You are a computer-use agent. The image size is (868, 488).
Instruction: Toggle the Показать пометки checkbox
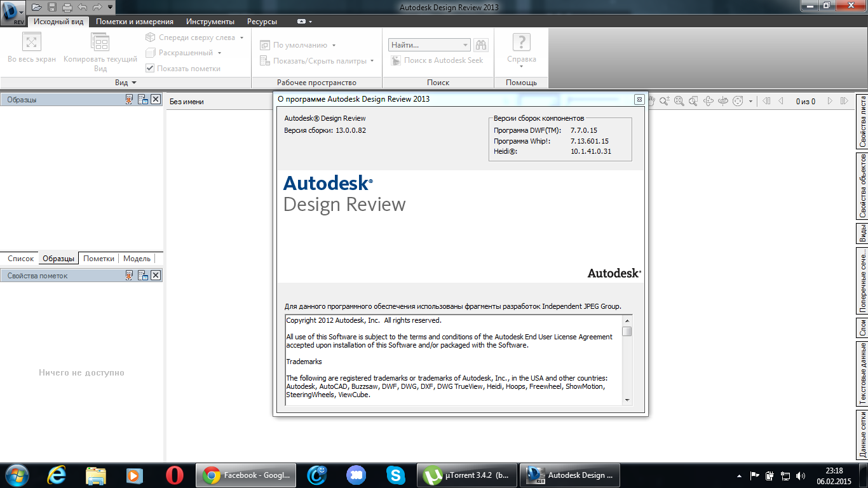[x=150, y=68]
